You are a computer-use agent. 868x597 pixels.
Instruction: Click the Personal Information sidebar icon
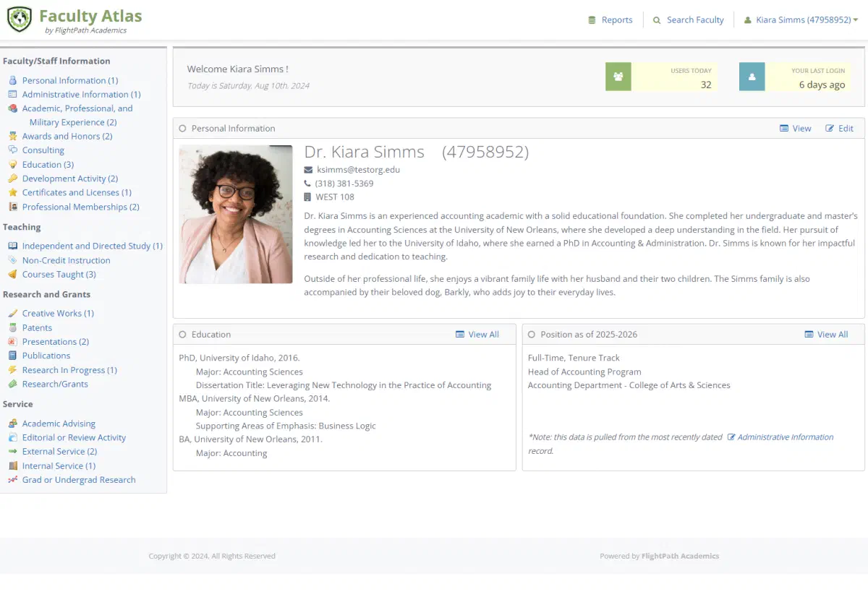(x=12, y=80)
